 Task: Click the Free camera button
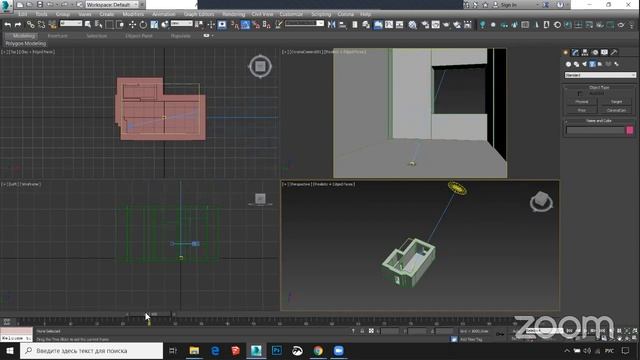pyautogui.click(x=582, y=110)
